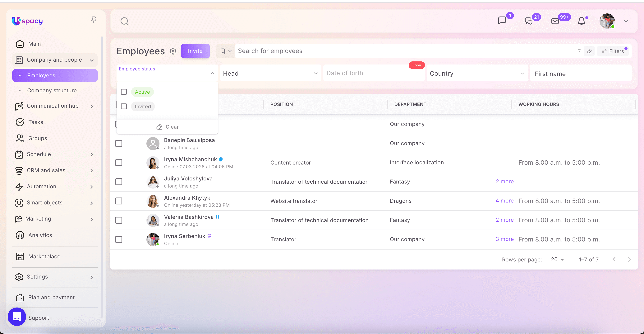Viewport: 644px width, 334px height.
Task: Check the Invited status option
Action: pyautogui.click(x=124, y=106)
